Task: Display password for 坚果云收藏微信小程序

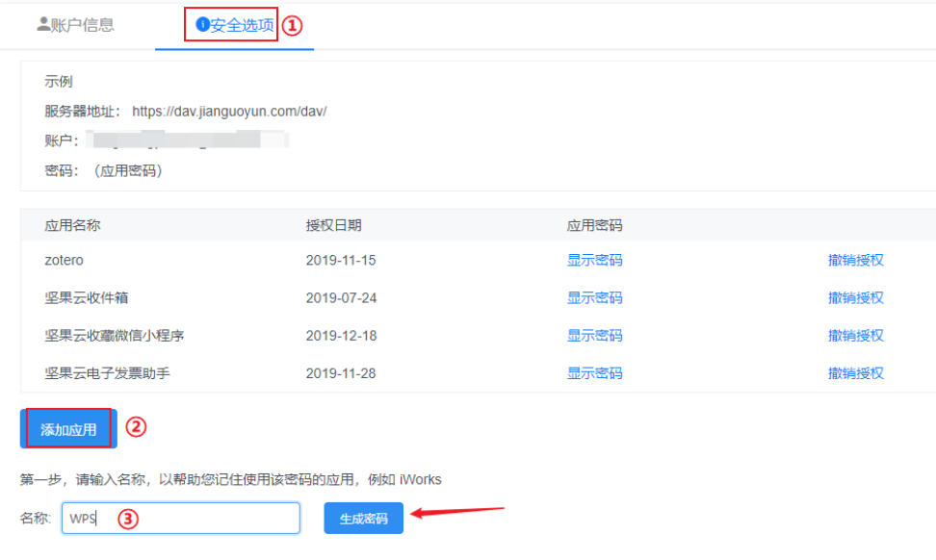Action: (594, 335)
